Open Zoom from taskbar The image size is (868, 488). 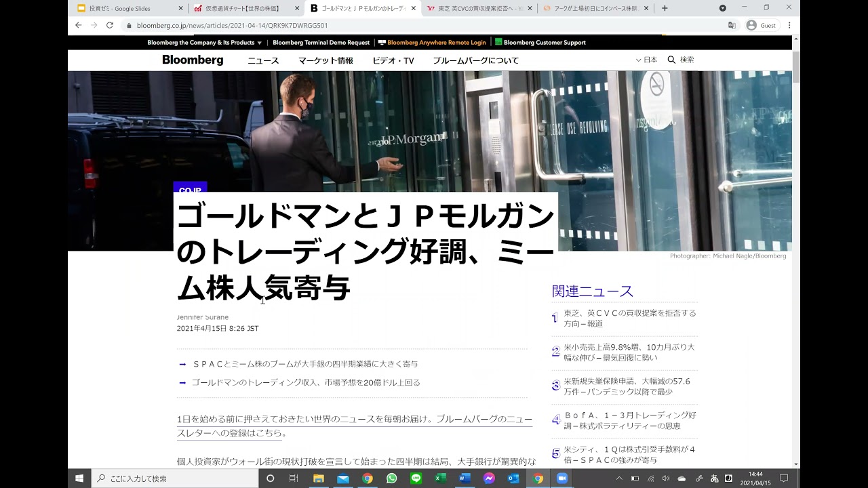[x=561, y=478]
